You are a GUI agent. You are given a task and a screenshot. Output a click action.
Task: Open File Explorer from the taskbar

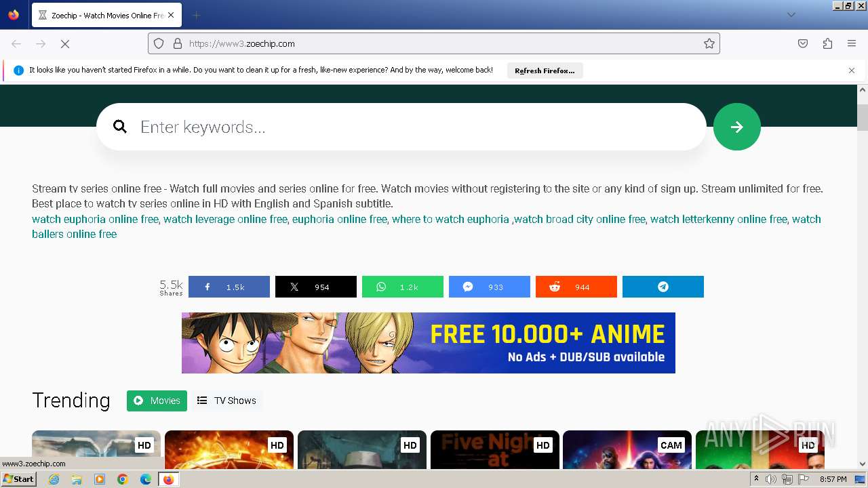77,479
